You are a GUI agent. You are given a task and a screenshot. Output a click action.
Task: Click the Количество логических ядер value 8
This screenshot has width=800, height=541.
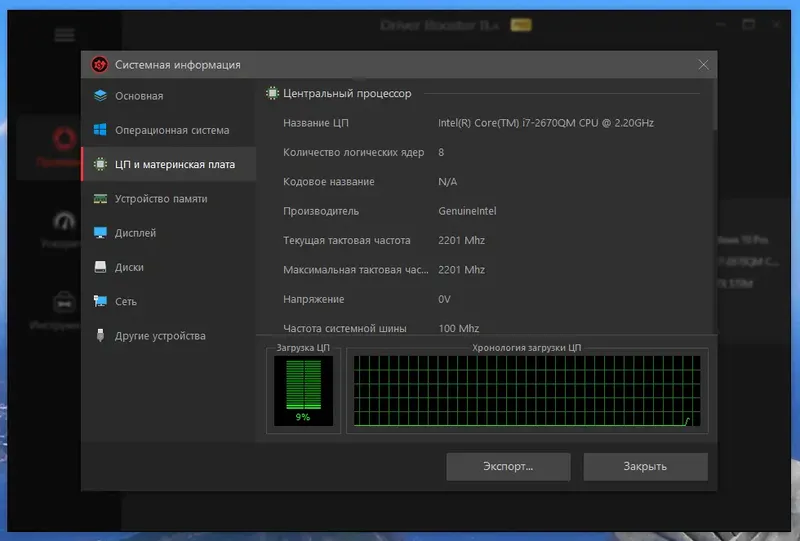tap(441, 152)
